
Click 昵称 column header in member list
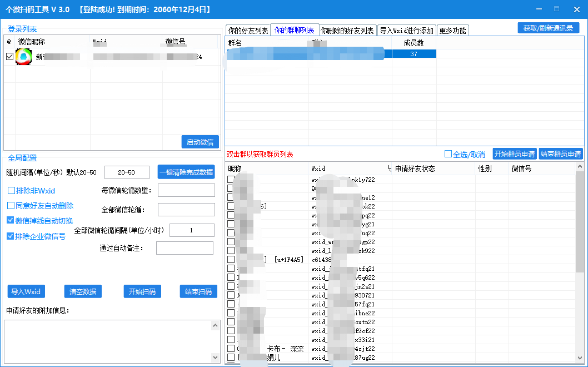tap(267, 168)
